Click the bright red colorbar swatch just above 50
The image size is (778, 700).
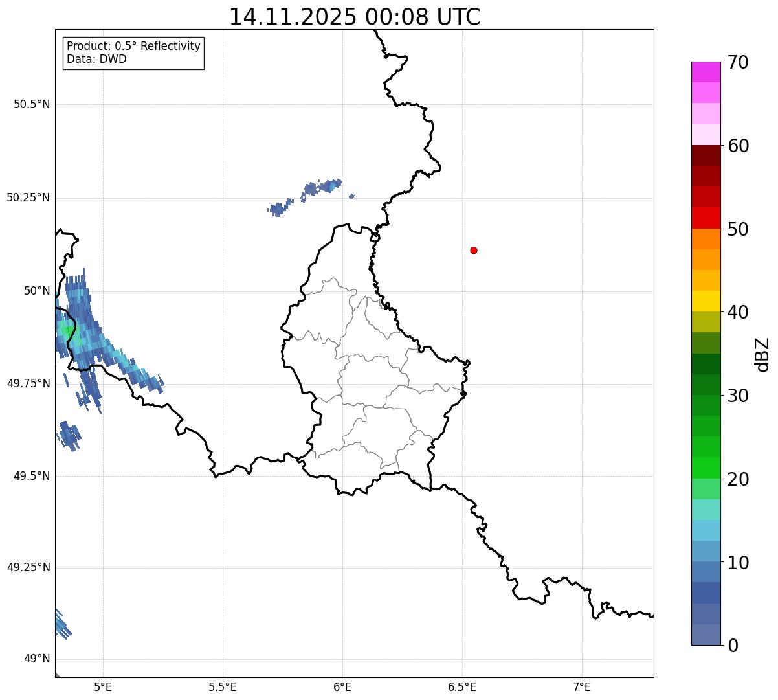(706, 218)
